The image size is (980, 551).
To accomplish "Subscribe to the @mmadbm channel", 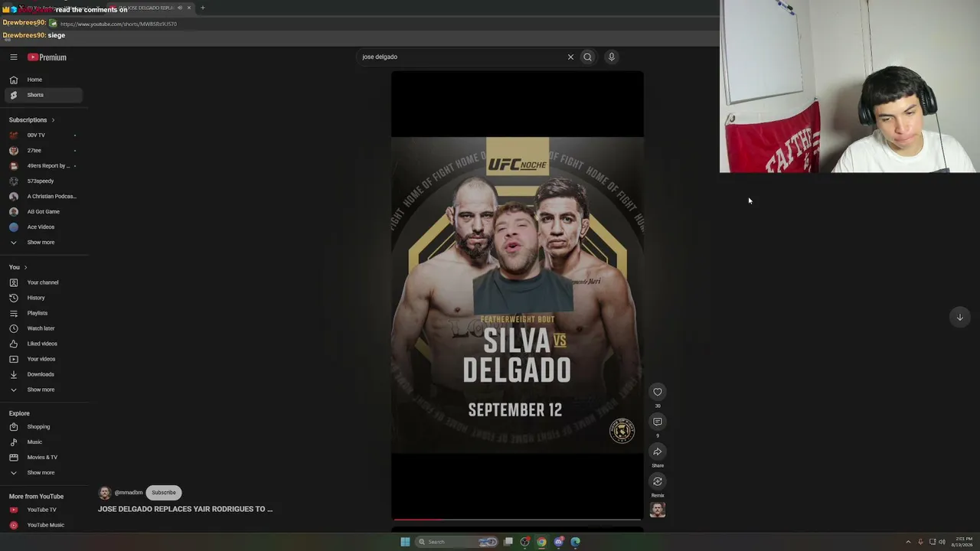I will click(x=163, y=493).
